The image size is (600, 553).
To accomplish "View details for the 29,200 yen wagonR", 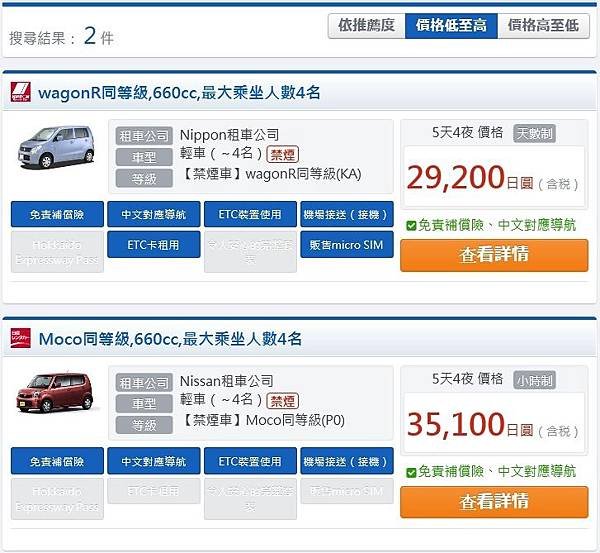I will coord(494,255).
